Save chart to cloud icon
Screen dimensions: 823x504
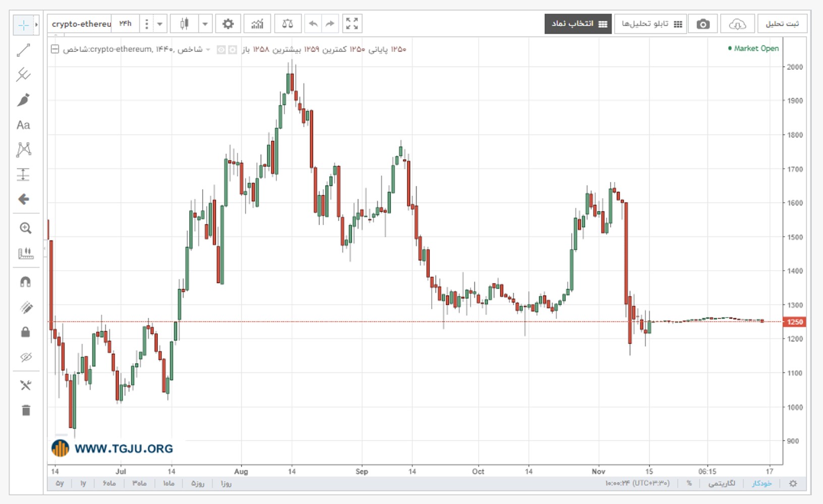click(x=737, y=24)
